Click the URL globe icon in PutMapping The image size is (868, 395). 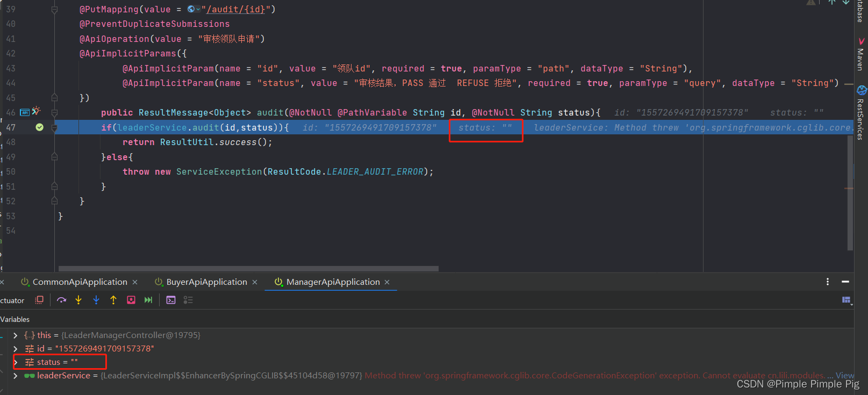[x=192, y=9]
